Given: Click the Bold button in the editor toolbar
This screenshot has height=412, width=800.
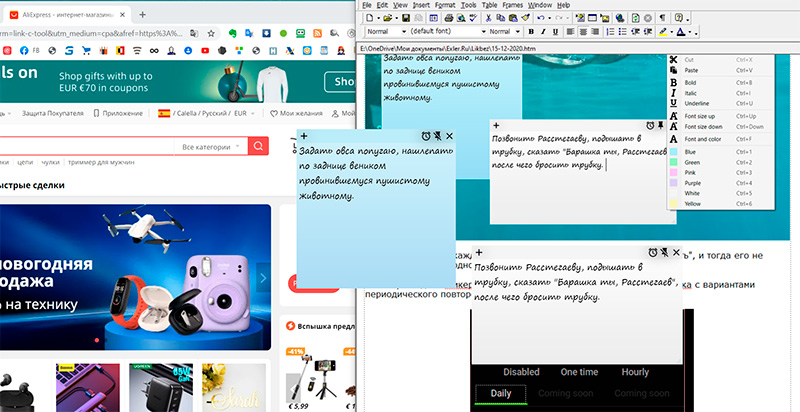Looking at the screenshot, I should click(531, 32).
